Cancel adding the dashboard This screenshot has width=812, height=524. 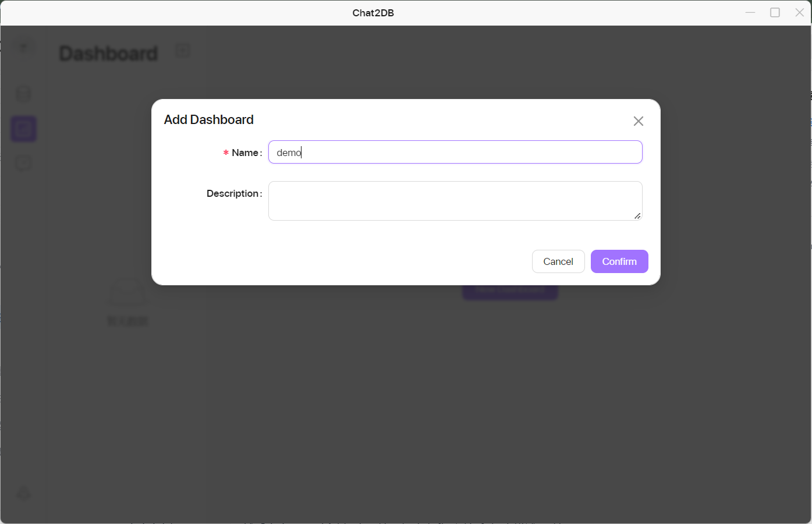558,261
